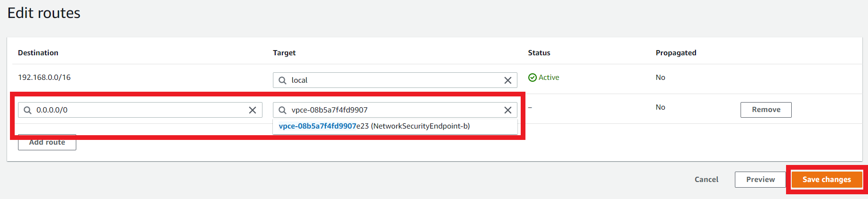The height and width of the screenshot is (199, 868).
Task: Preview the route changes
Action: click(760, 180)
